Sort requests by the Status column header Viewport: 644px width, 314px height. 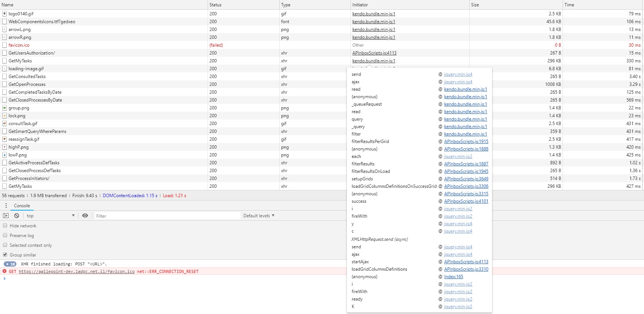[x=215, y=5]
